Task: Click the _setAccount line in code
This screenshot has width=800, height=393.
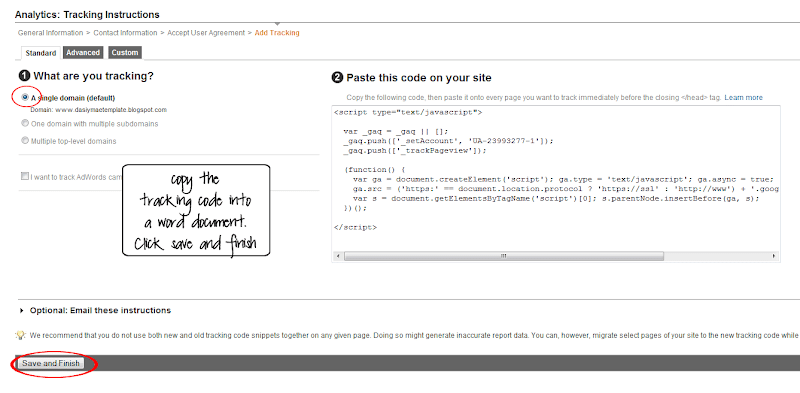Action: click(448, 141)
